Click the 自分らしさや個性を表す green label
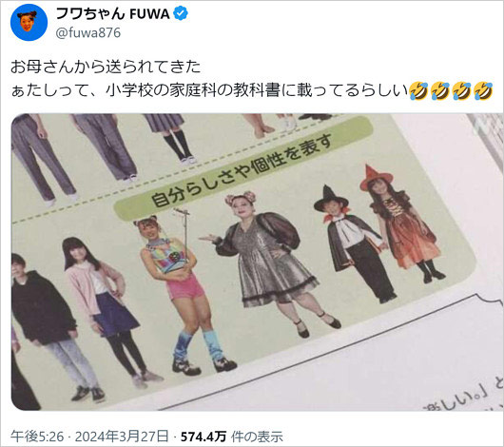This screenshot has width=504, height=447. click(243, 168)
